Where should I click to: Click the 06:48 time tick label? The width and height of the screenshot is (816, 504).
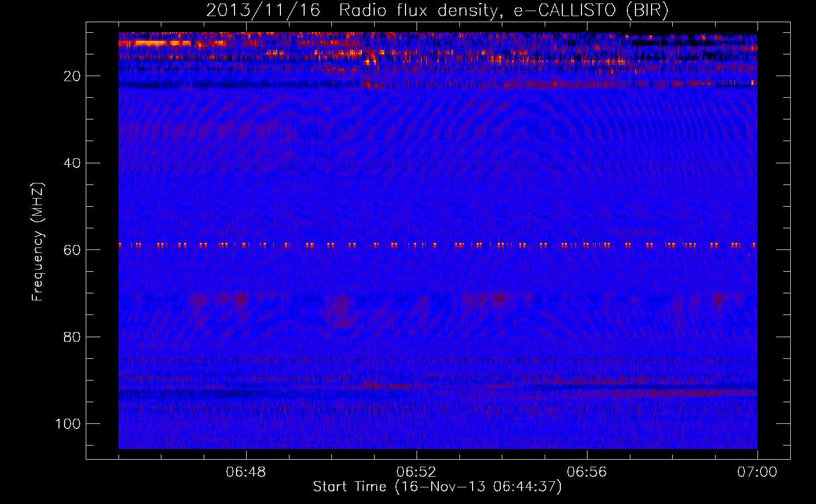point(246,472)
